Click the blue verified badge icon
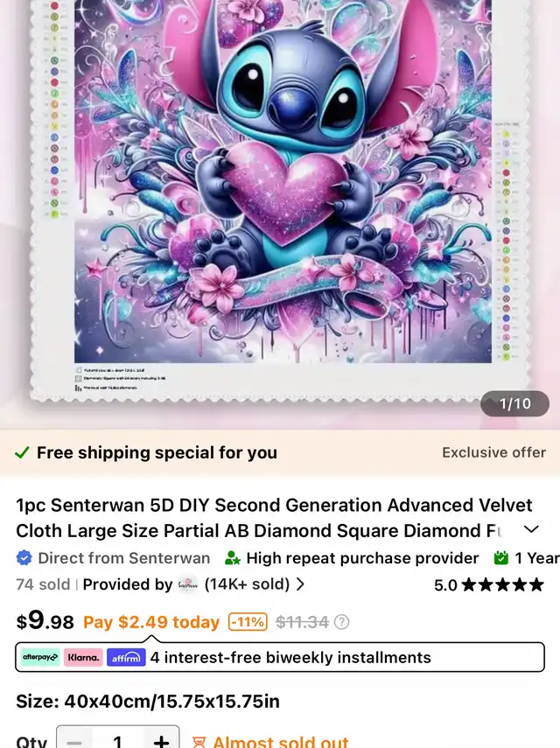This screenshot has height=748, width=560. tap(24, 557)
